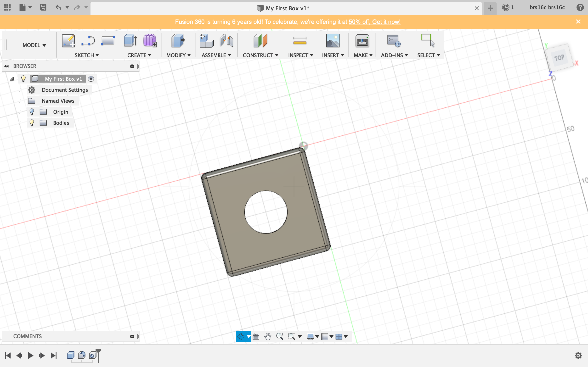Open the MODEL workspace dropdown
Screen dimensions: 588x367
(34, 45)
